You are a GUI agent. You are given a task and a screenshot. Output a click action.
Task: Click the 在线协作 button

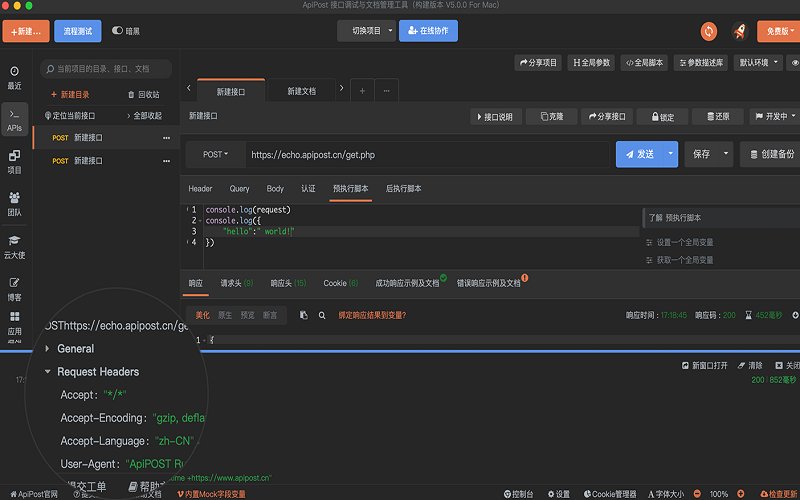428,31
